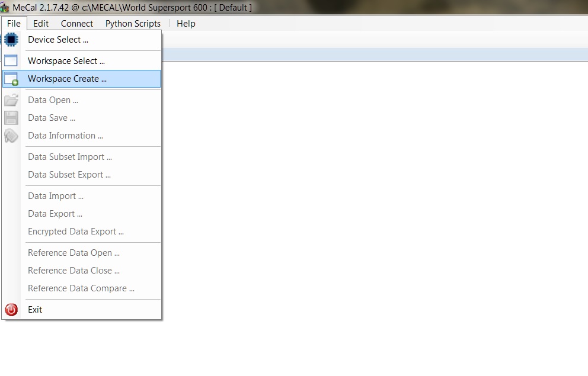Click the Data Open folder icon

(x=11, y=100)
